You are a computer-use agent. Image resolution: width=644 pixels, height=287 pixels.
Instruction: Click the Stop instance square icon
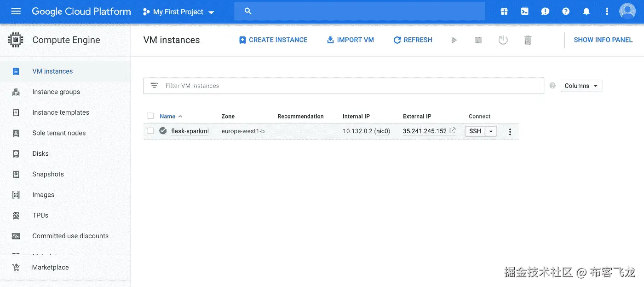[x=478, y=40]
